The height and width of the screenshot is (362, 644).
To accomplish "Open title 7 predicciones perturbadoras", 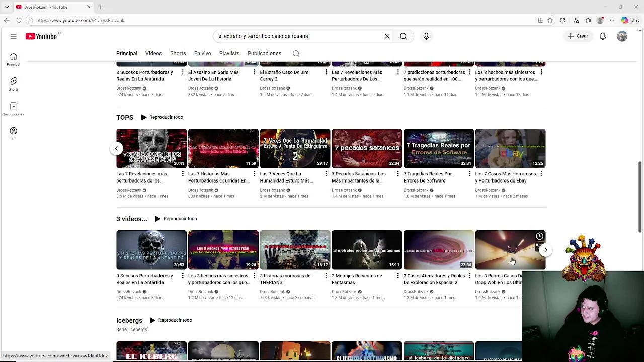I will pos(434,75).
